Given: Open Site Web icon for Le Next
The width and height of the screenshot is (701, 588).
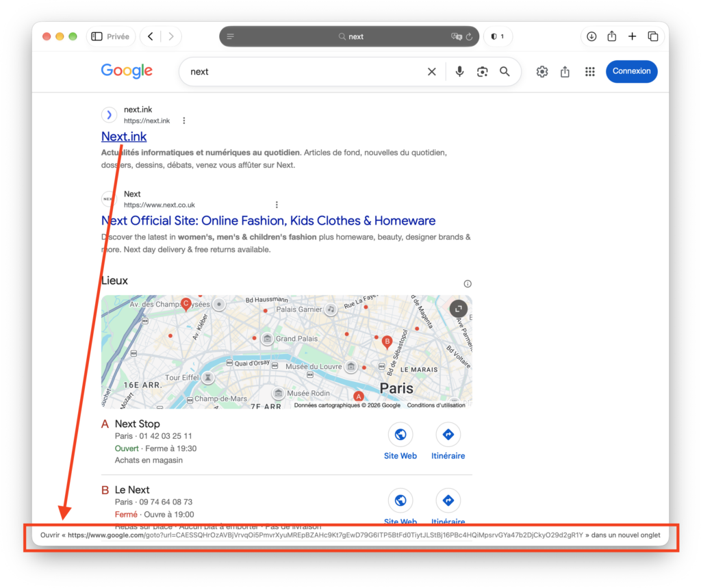Looking at the screenshot, I should pos(400,500).
